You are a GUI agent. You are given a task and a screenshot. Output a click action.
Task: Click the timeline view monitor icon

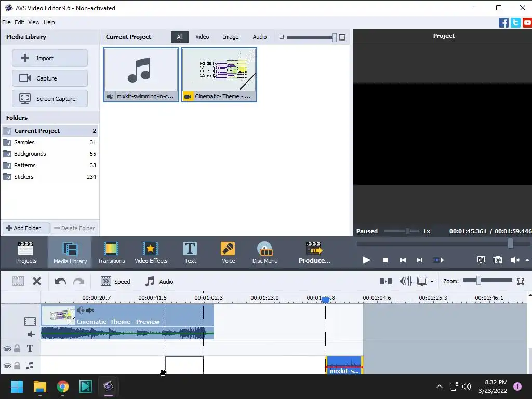click(x=422, y=281)
